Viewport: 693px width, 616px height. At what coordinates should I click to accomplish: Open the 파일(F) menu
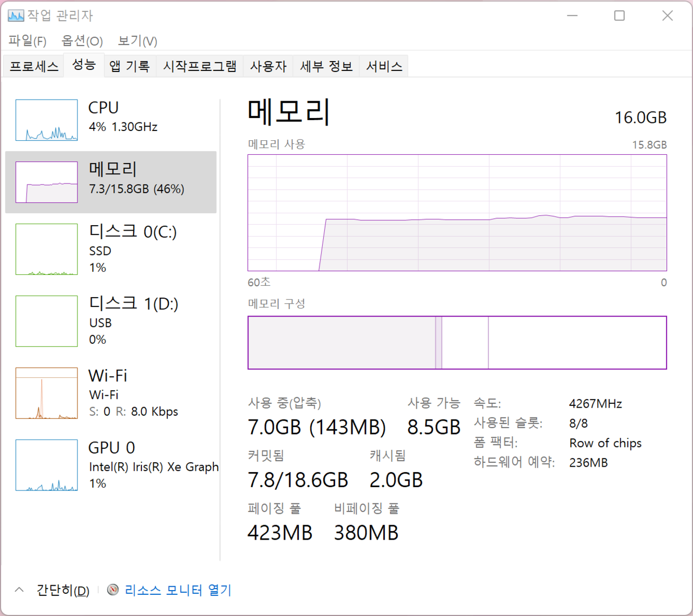coord(27,41)
